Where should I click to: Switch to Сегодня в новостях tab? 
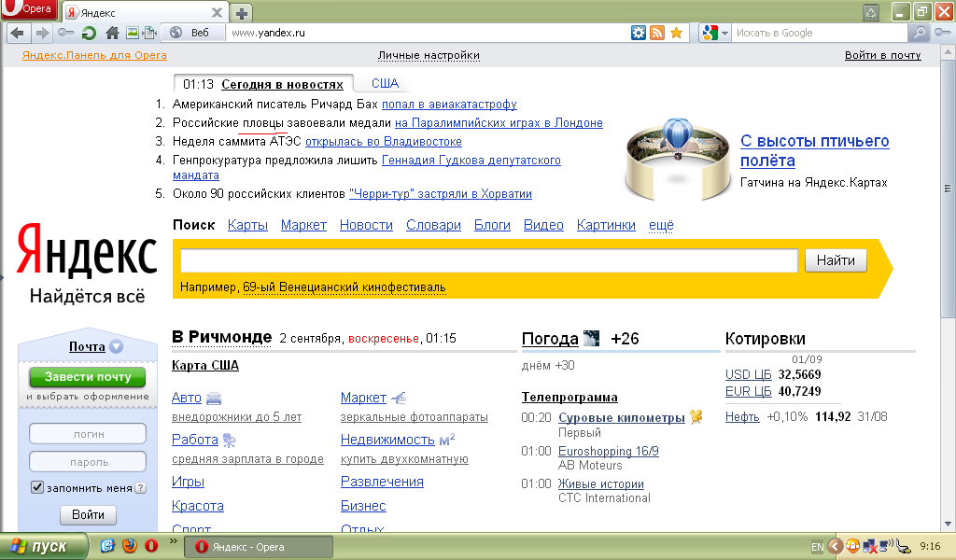282,84
